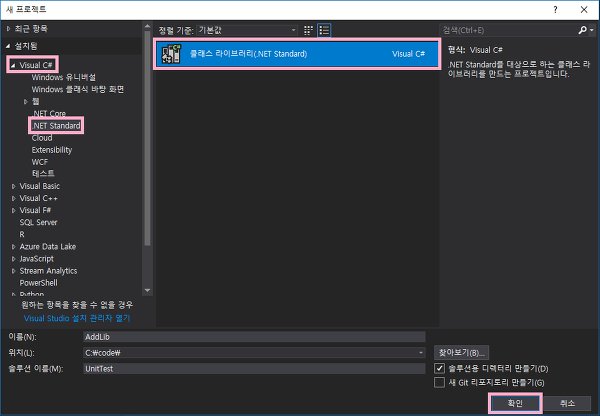Select the Cloud category
Viewport: 600px width, 416px height.
[42, 138]
